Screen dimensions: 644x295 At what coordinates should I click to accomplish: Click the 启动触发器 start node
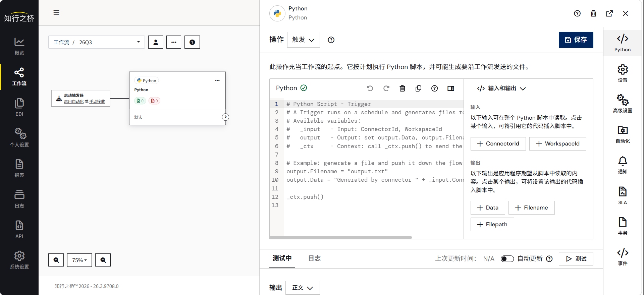[x=80, y=98]
